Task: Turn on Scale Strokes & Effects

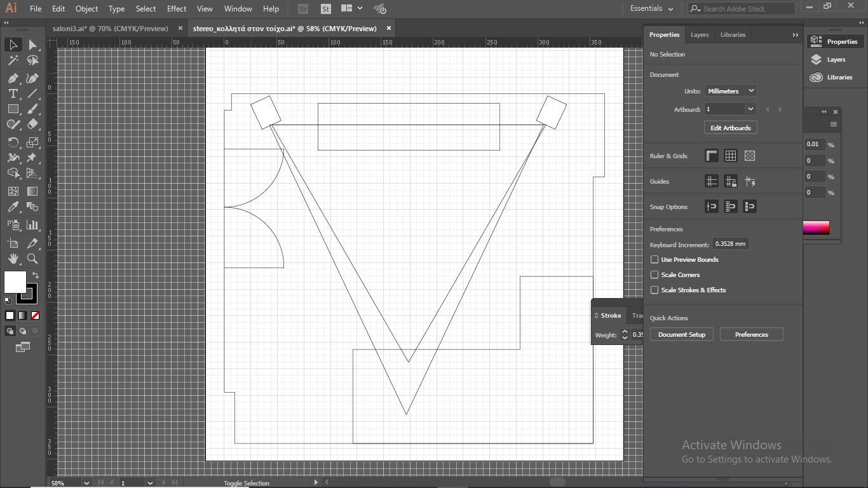Action: point(654,290)
